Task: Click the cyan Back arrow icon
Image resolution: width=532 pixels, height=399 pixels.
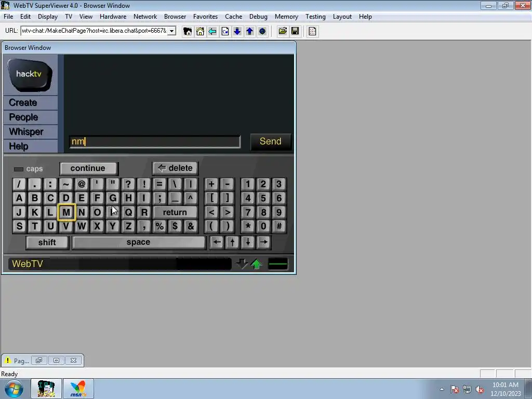Action: click(212, 31)
